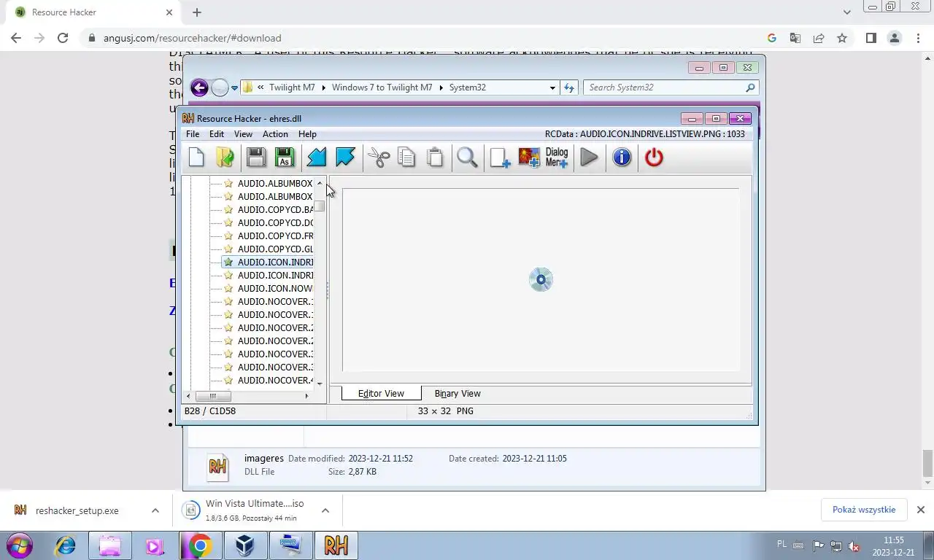
Task: Click the Twilight M7 breadcrumb in Explorer
Action: 292,87
